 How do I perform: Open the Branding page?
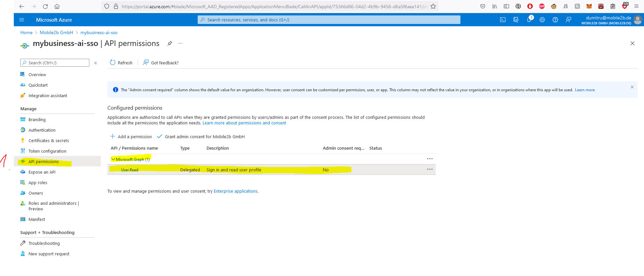click(x=37, y=119)
